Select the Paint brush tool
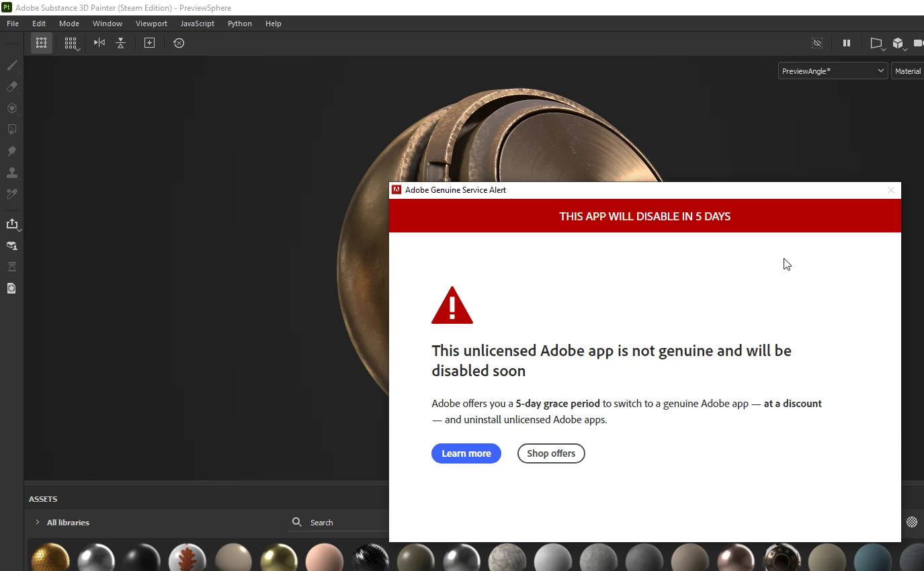Viewport: 924px width, 571px height. click(11, 65)
